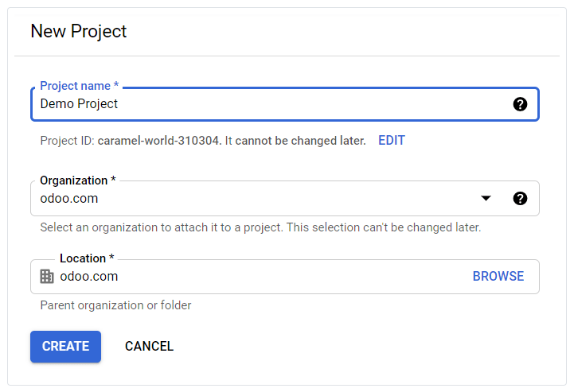Click the New Project heading
Image resolution: width=574 pixels, height=392 pixels.
pos(78,31)
